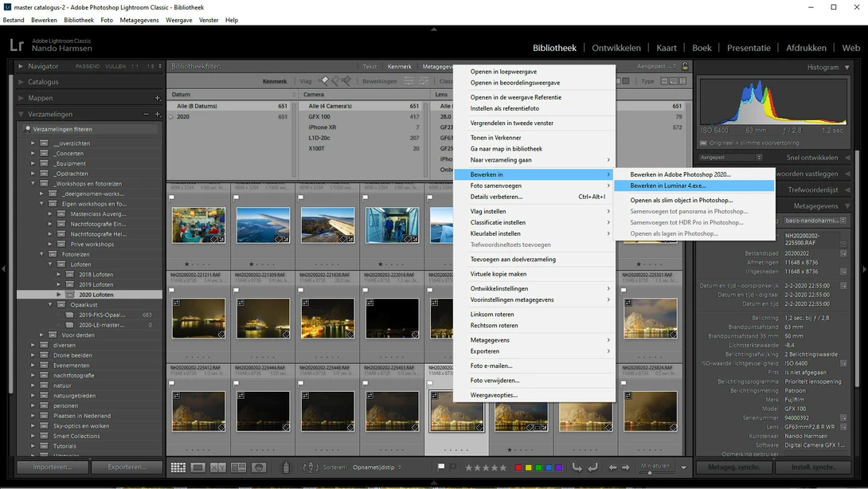This screenshot has width=868, height=489.
Task: Toggle the library filter lock icon
Action: pyautogui.click(x=685, y=66)
